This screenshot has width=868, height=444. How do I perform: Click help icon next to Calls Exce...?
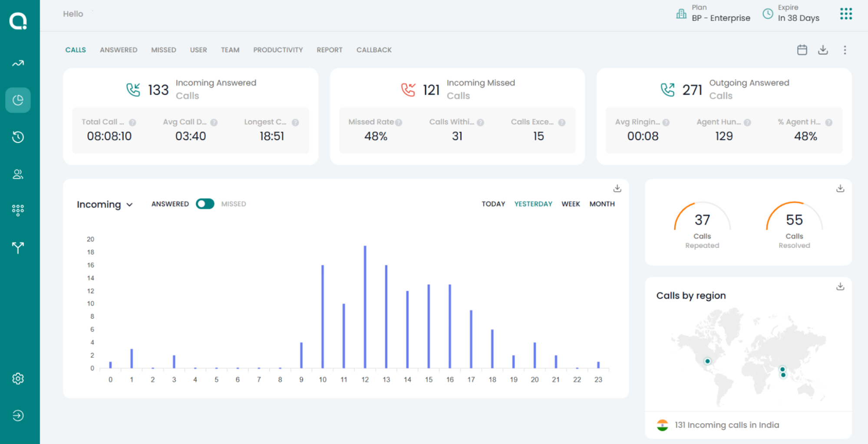[562, 123]
